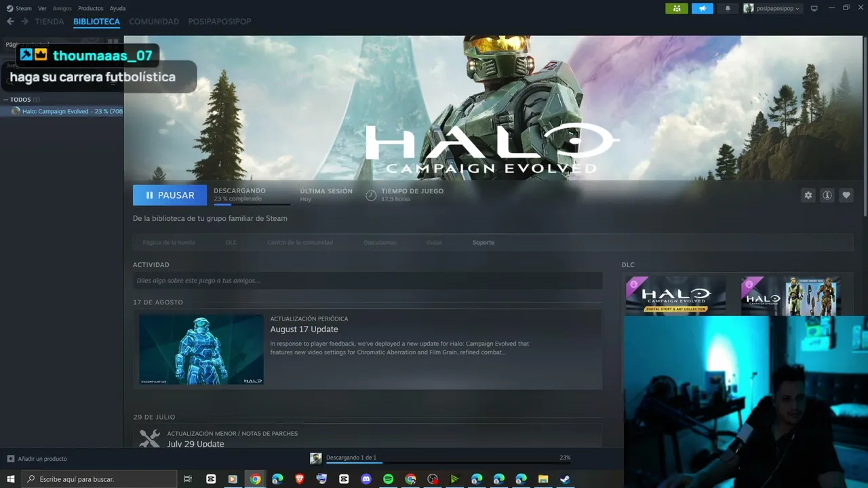Open the Amigos menu
Screen dimensions: 868x488
62,8
